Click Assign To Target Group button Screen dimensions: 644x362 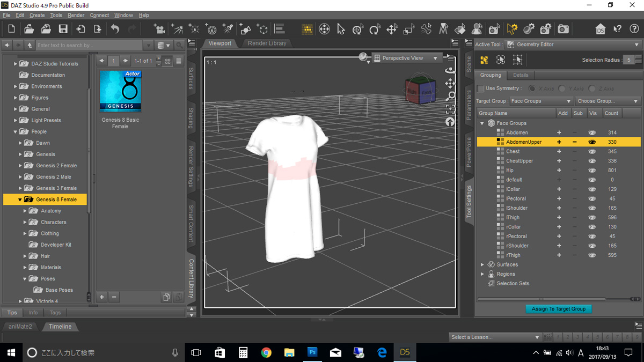coord(558,309)
